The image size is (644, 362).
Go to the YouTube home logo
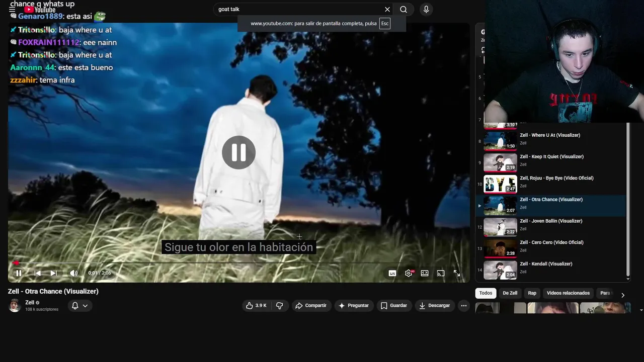pyautogui.click(x=40, y=10)
